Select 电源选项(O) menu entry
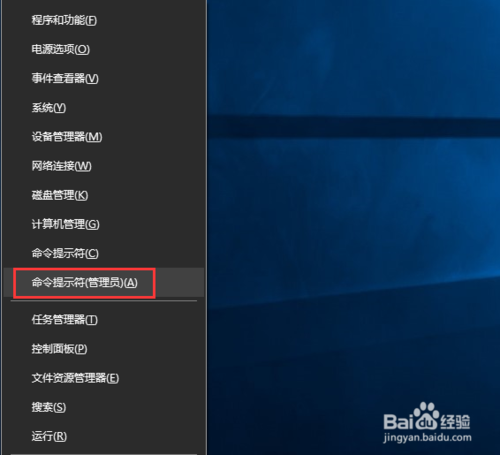The height and width of the screenshot is (455, 500). [104, 49]
